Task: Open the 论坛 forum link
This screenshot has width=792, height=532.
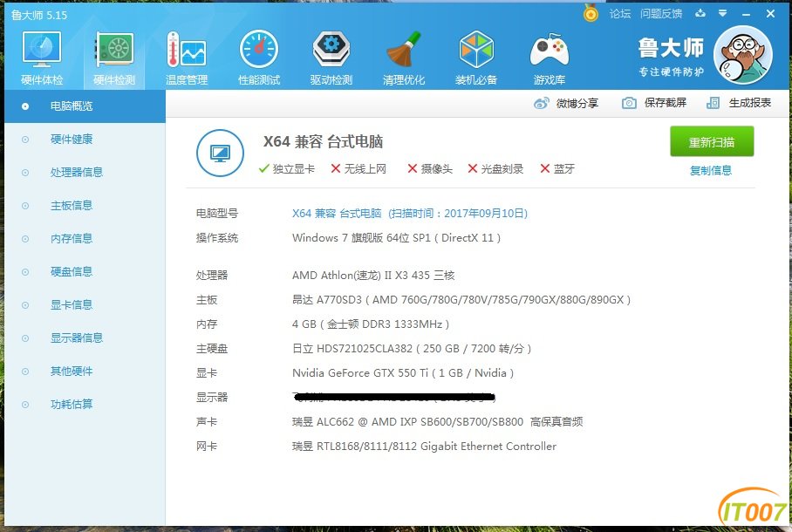Action: click(620, 14)
